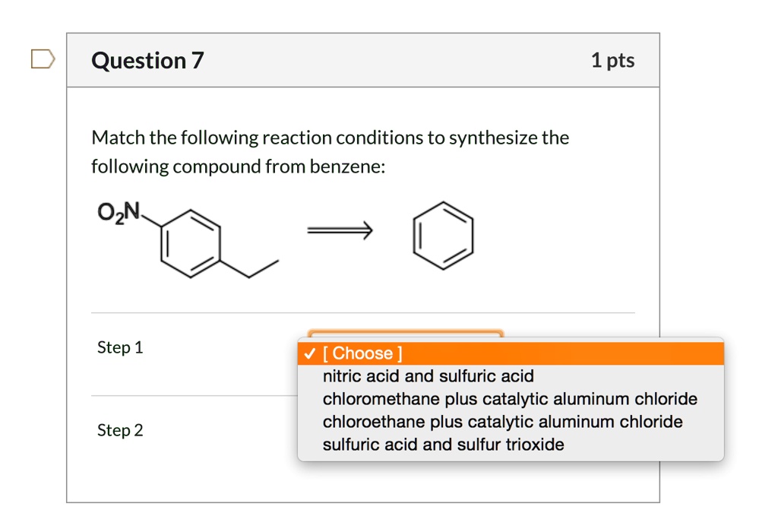Viewport: 778px width, 532px height.
Task: Click the instruction text about synthesizing from benzene
Action: click(x=330, y=151)
